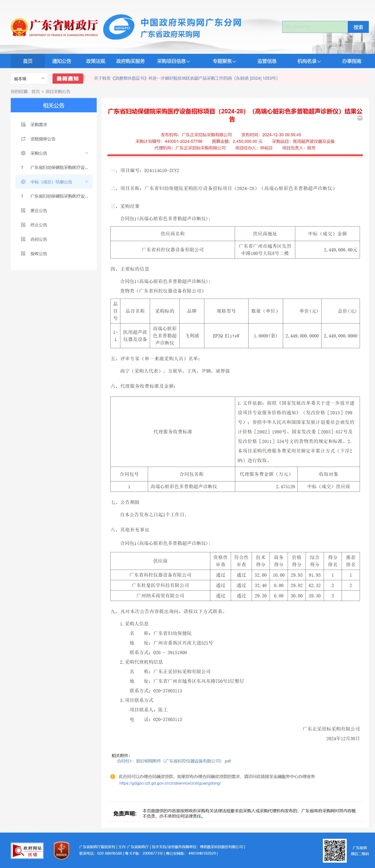Click the orange info icon beside 合同融资贷款 notice

[x=113, y=776]
